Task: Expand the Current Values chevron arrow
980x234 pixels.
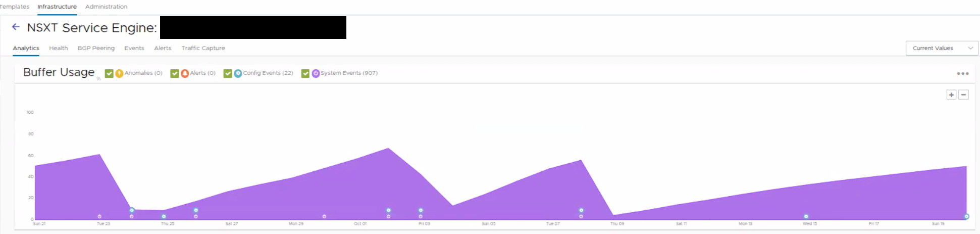Action: point(970,48)
